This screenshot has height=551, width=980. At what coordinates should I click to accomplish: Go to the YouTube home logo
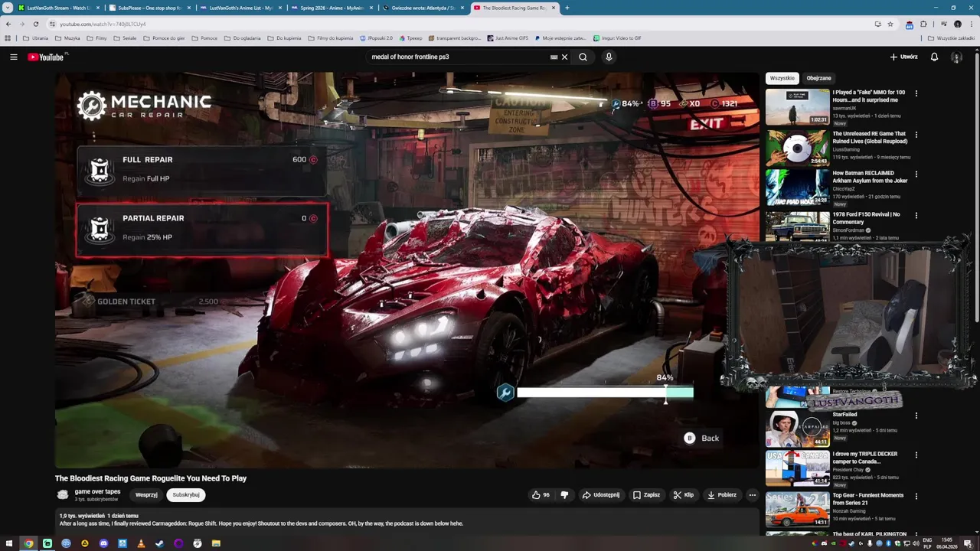[x=47, y=57]
